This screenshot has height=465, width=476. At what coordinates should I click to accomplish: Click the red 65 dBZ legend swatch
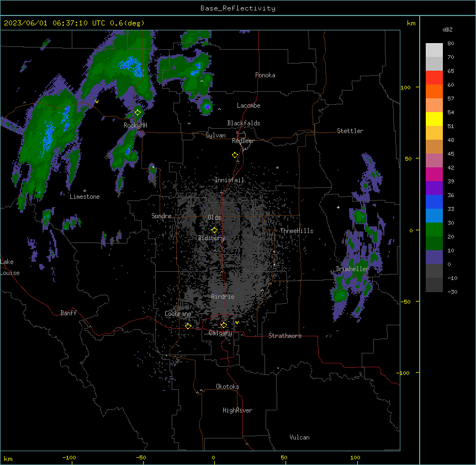click(x=434, y=77)
